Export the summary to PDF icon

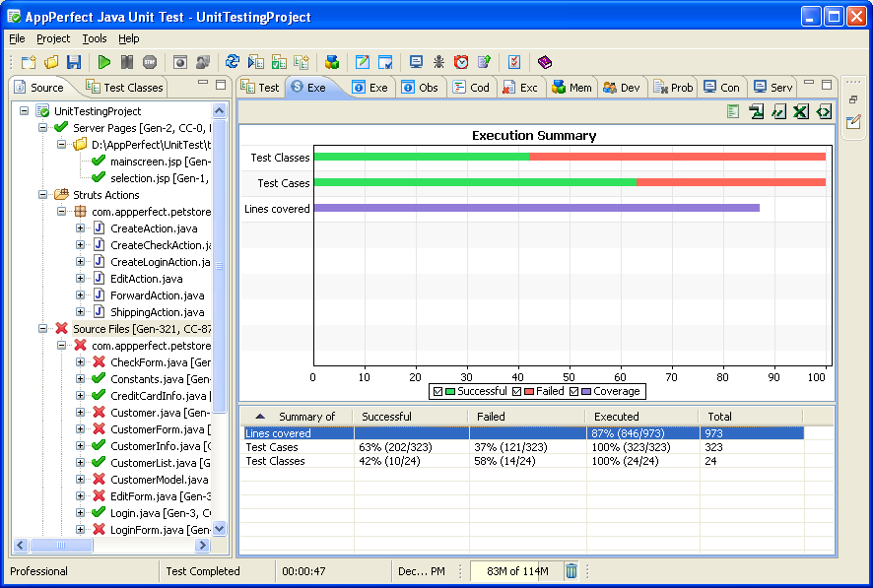pyautogui.click(x=756, y=112)
